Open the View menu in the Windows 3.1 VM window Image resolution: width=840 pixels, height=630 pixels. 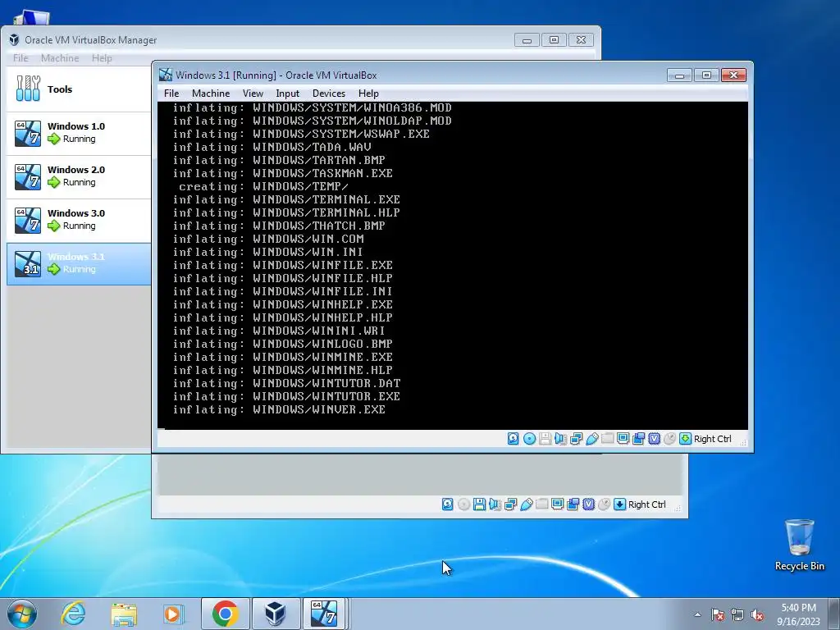(x=253, y=94)
